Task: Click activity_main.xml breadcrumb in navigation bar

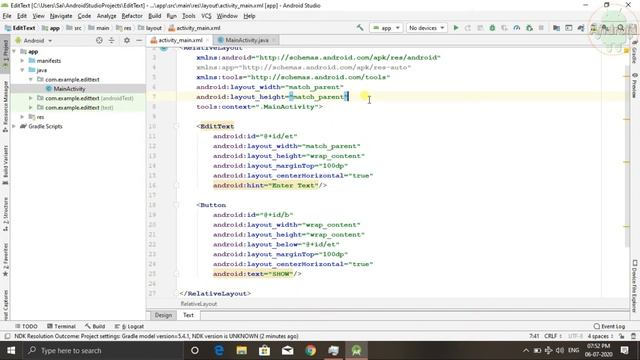Action: point(194,28)
